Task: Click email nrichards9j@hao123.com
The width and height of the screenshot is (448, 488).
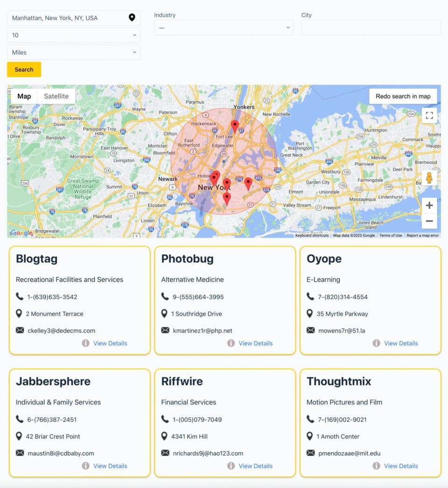Action: click(x=208, y=453)
